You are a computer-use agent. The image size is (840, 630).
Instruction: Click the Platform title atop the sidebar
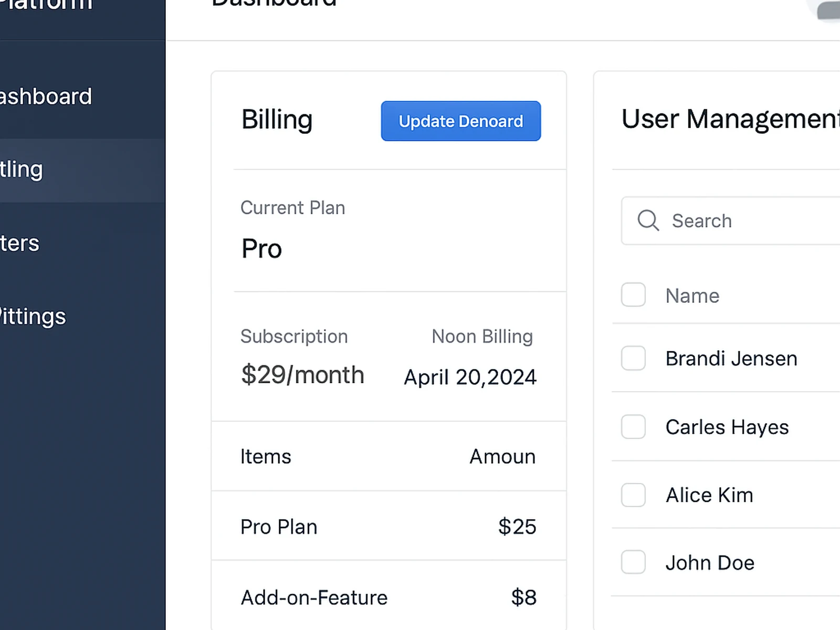pos(46,5)
